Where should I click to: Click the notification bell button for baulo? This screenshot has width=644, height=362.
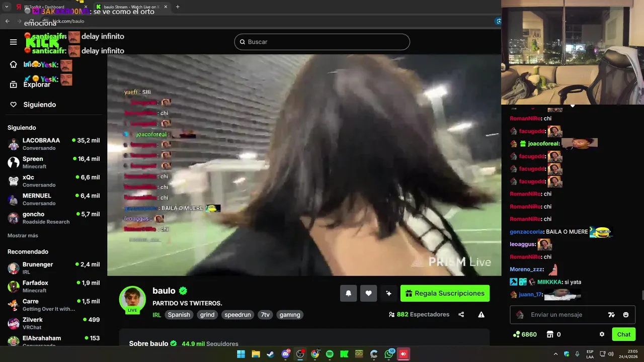[348, 293]
